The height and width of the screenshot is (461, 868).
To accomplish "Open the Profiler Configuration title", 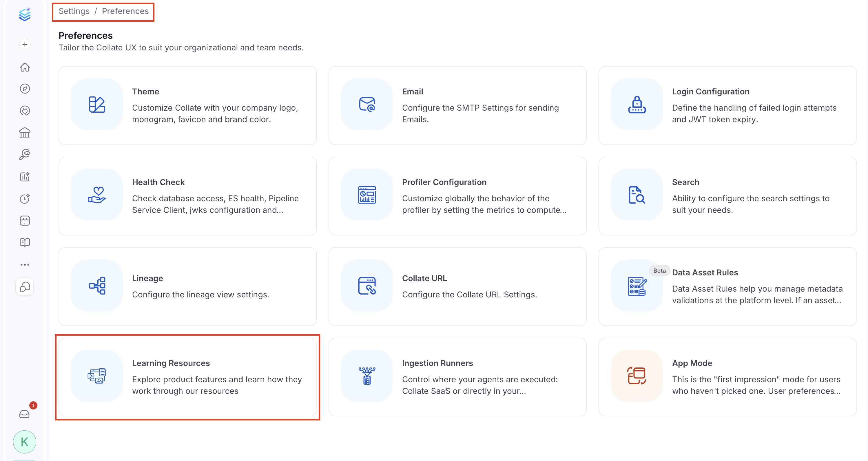I will coord(444,182).
